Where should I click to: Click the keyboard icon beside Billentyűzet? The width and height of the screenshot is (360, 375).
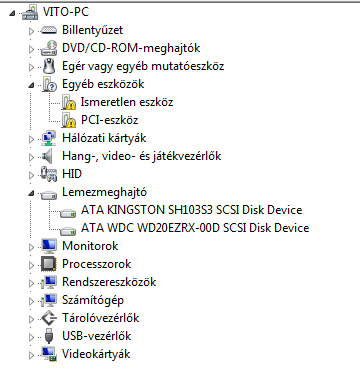tap(49, 30)
